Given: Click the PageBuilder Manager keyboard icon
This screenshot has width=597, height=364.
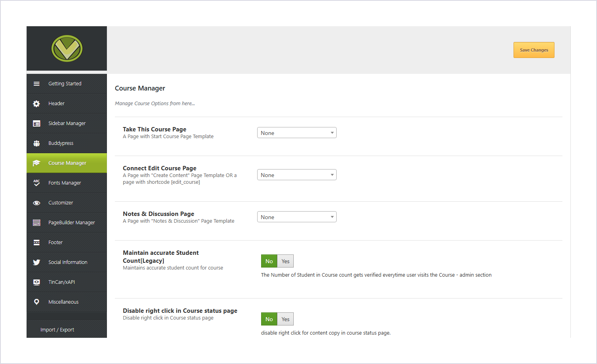Looking at the screenshot, I should (37, 223).
